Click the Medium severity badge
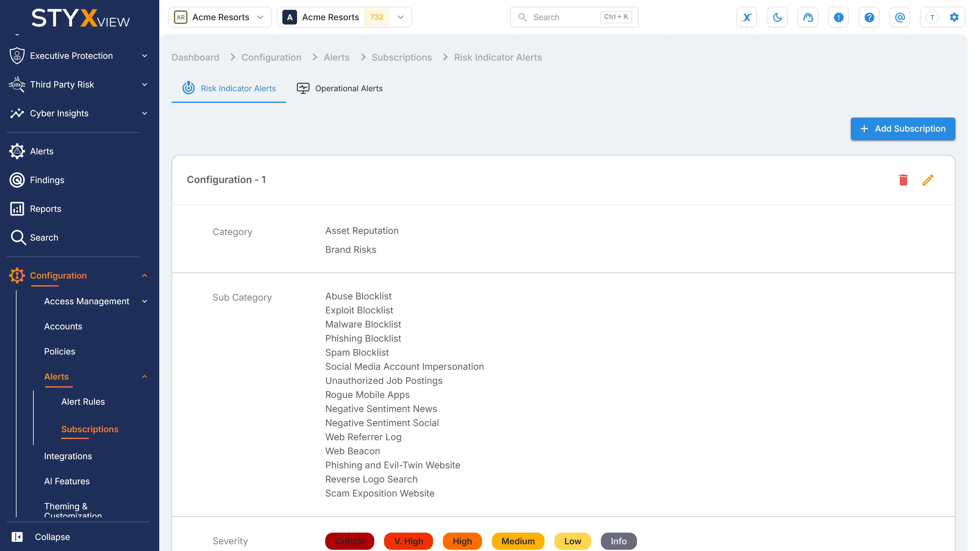The height and width of the screenshot is (551, 980). pyautogui.click(x=518, y=541)
